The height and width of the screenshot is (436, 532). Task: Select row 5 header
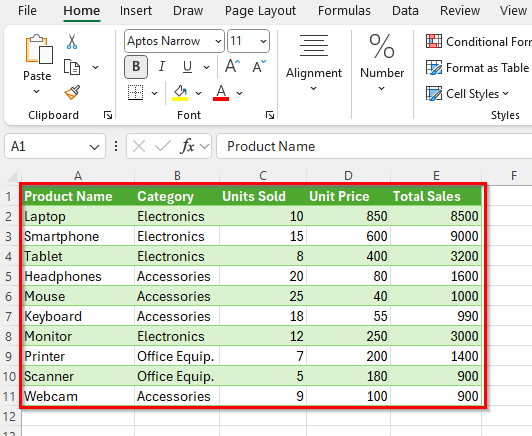9,277
